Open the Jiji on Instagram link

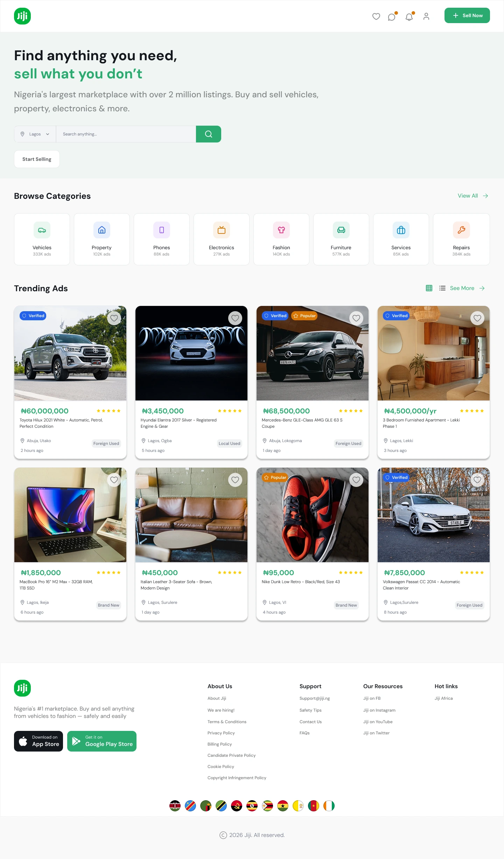point(379,710)
